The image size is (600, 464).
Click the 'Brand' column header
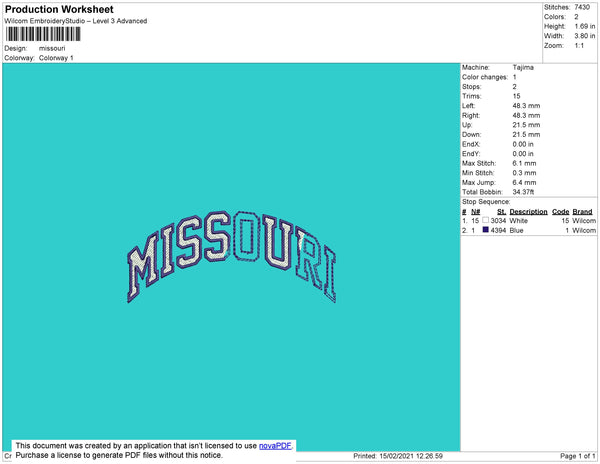pyautogui.click(x=582, y=212)
